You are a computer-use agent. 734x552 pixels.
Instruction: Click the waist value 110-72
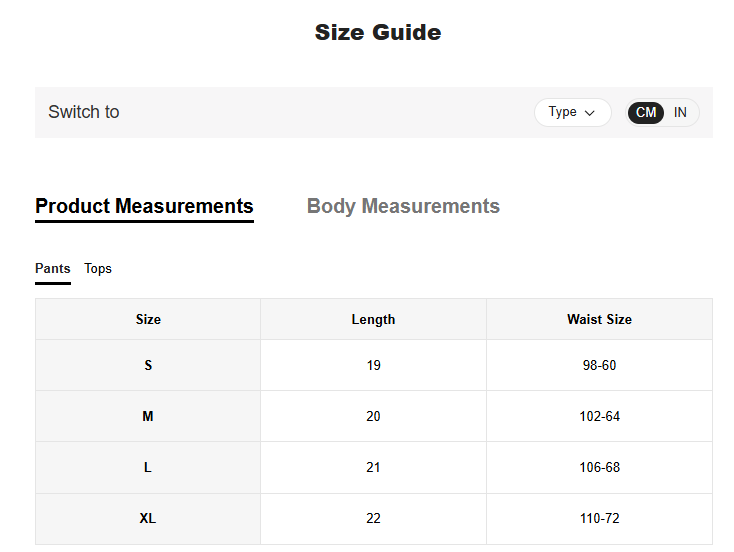[599, 518]
